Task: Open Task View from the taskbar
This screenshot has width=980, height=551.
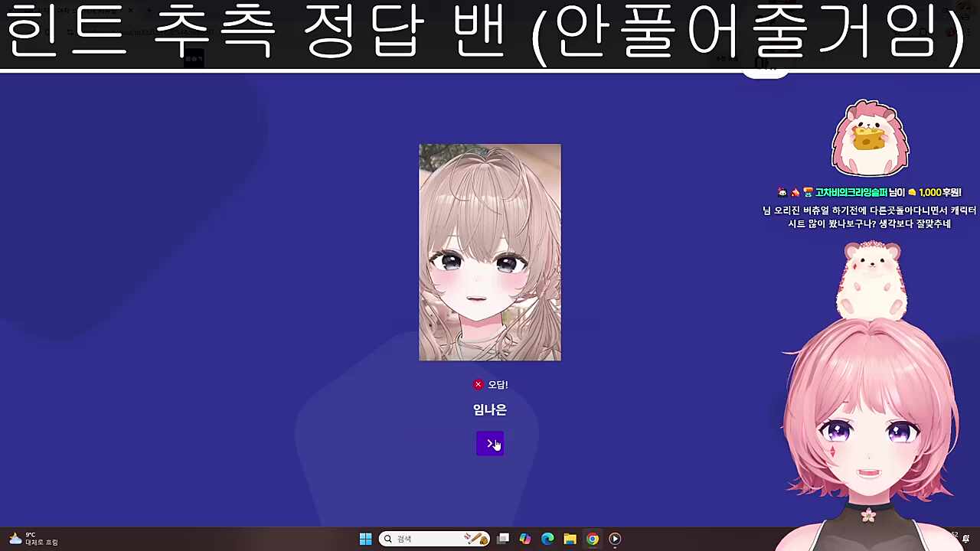Action: 503,539
